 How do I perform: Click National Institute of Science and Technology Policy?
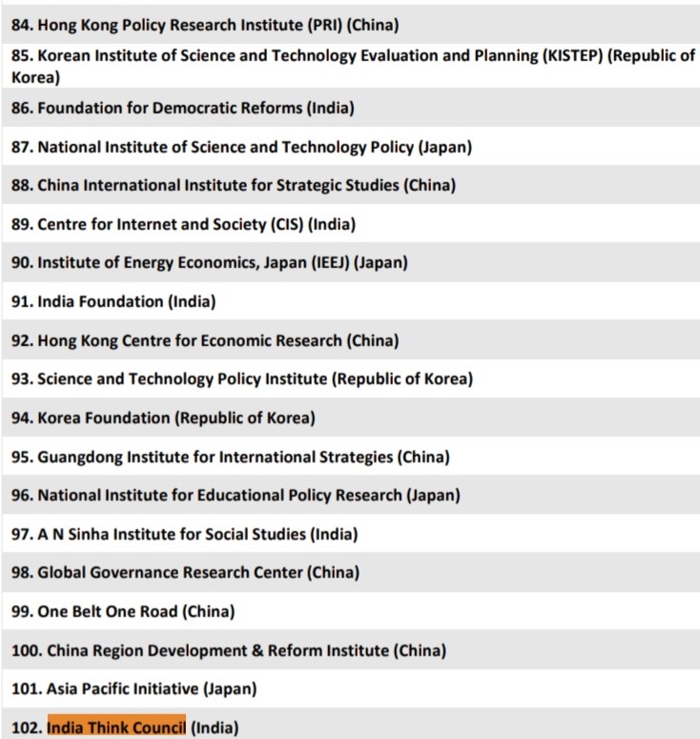point(241,147)
